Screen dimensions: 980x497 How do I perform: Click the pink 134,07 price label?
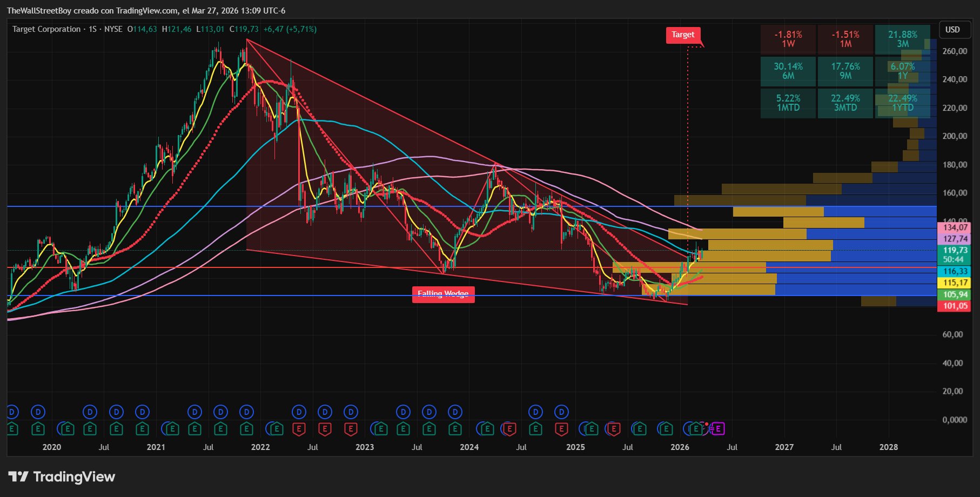tap(955, 227)
